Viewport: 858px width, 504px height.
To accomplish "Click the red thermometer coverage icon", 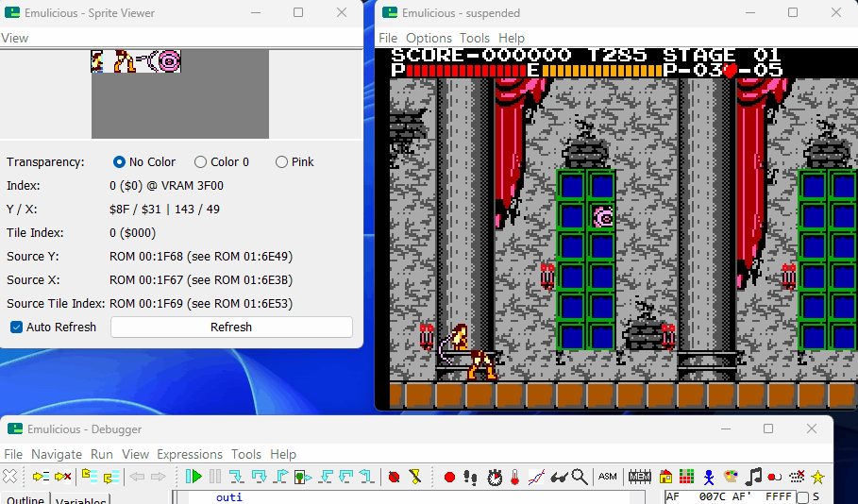I will click(515, 477).
